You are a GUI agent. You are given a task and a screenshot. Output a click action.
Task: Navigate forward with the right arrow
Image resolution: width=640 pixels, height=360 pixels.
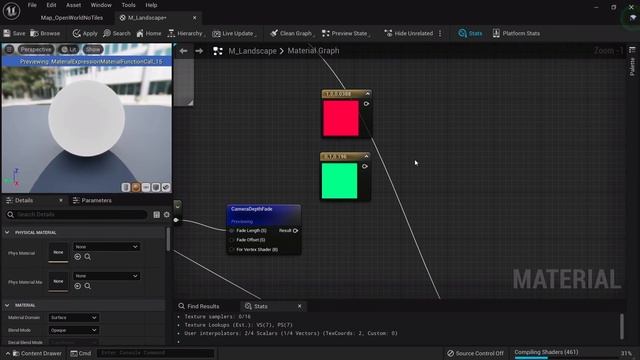click(199, 51)
